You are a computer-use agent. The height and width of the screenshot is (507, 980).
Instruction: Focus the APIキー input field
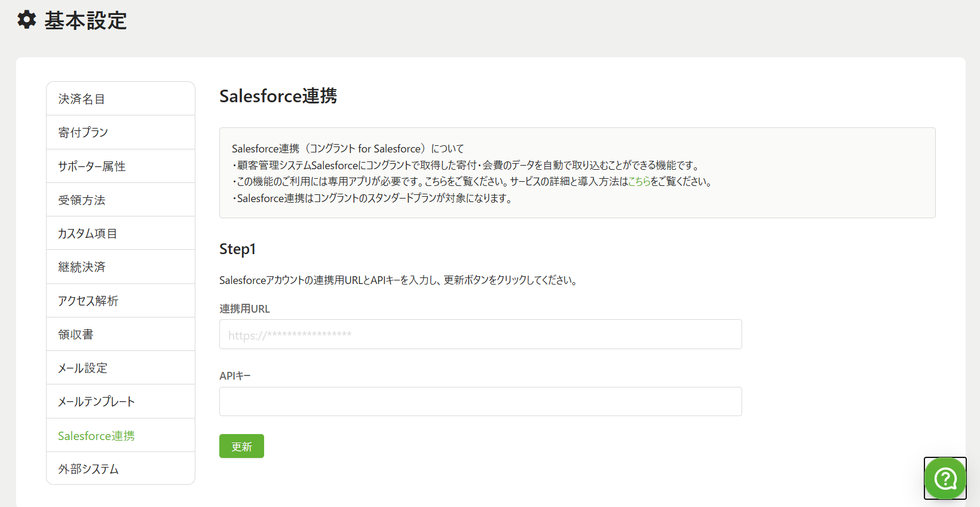(480, 401)
